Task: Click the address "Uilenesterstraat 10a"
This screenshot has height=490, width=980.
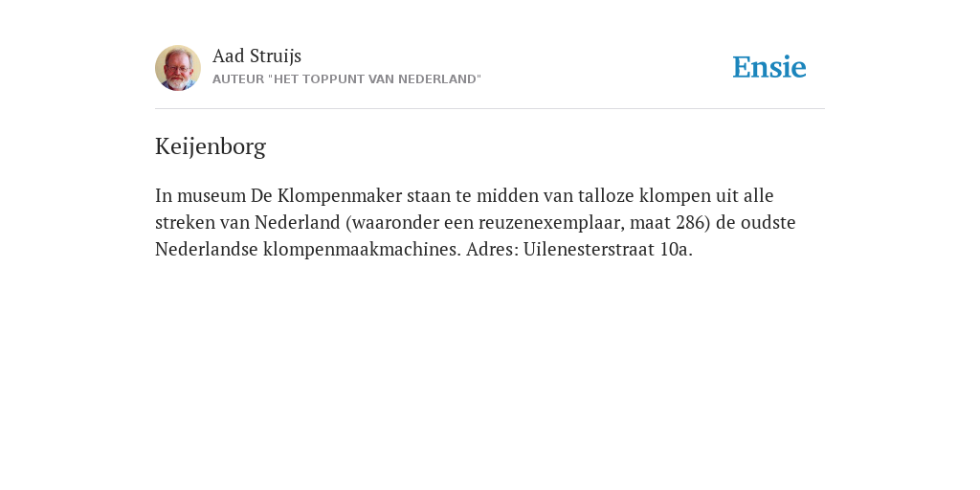Action: point(606,250)
